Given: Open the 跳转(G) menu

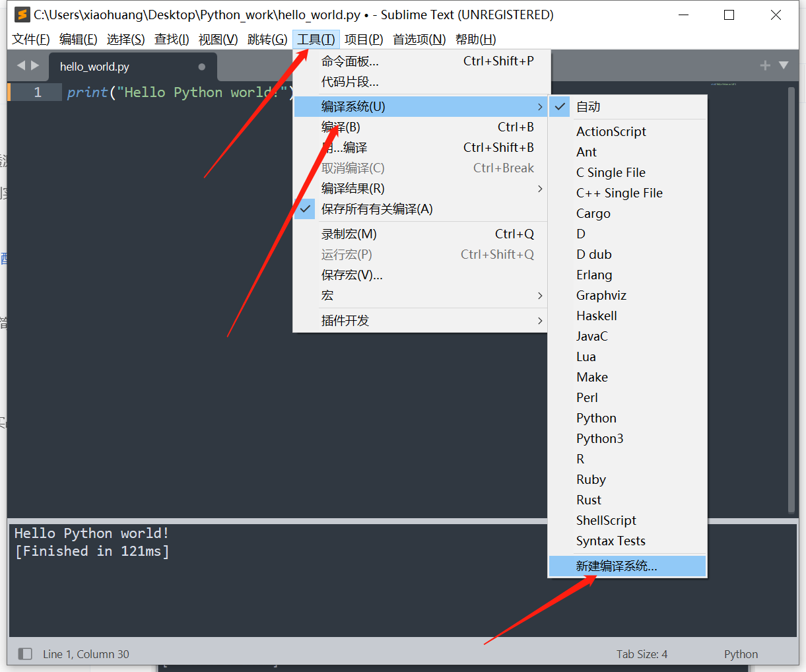Looking at the screenshot, I should click(267, 40).
